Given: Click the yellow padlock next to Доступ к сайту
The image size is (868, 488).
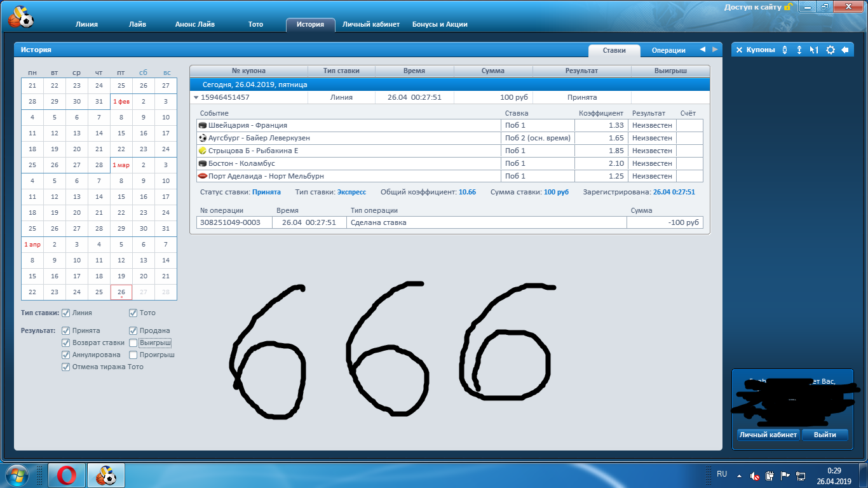Looking at the screenshot, I should click(788, 7).
